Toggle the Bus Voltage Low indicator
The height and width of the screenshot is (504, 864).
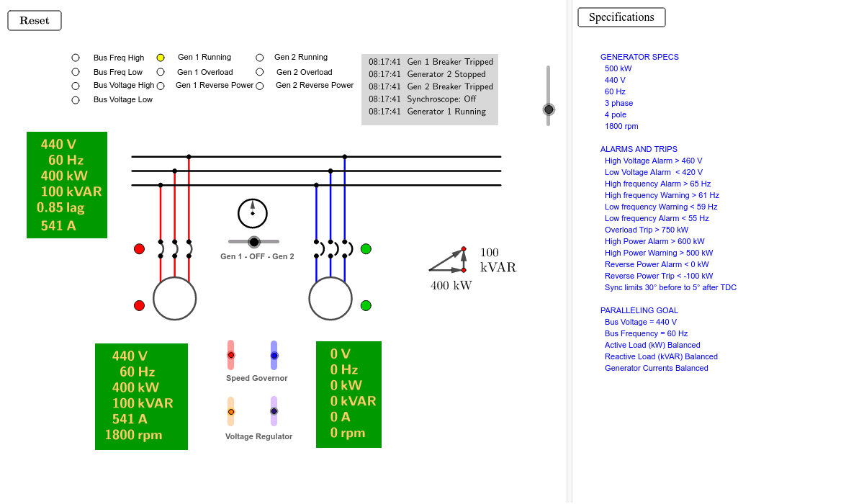(x=75, y=99)
